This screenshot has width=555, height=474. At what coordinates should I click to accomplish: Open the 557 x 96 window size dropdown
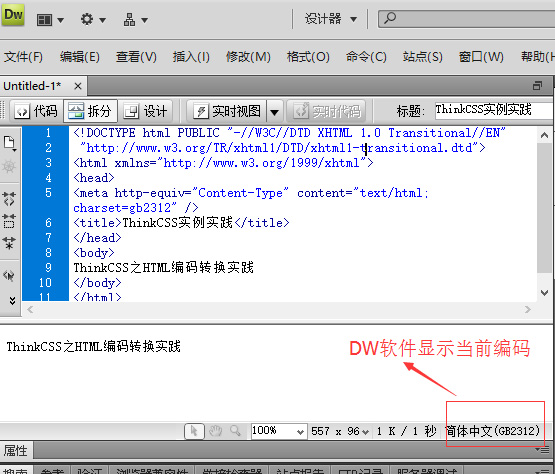pyautogui.click(x=340, y=431)
